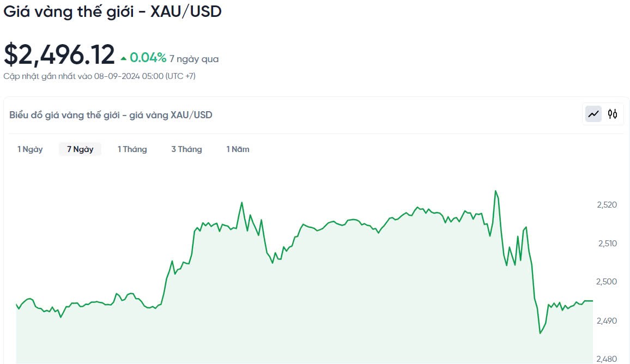Click the 0.04% change percentage

coord(148,58)
